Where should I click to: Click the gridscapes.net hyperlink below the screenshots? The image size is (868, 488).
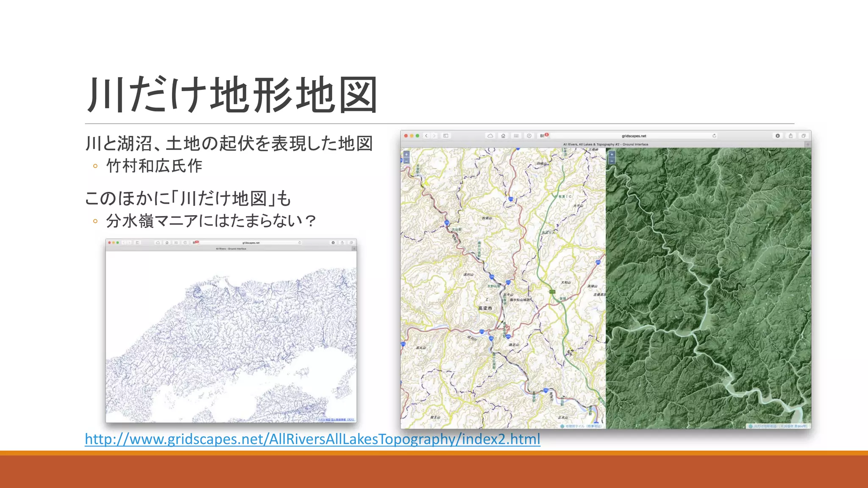pos(312,439)
